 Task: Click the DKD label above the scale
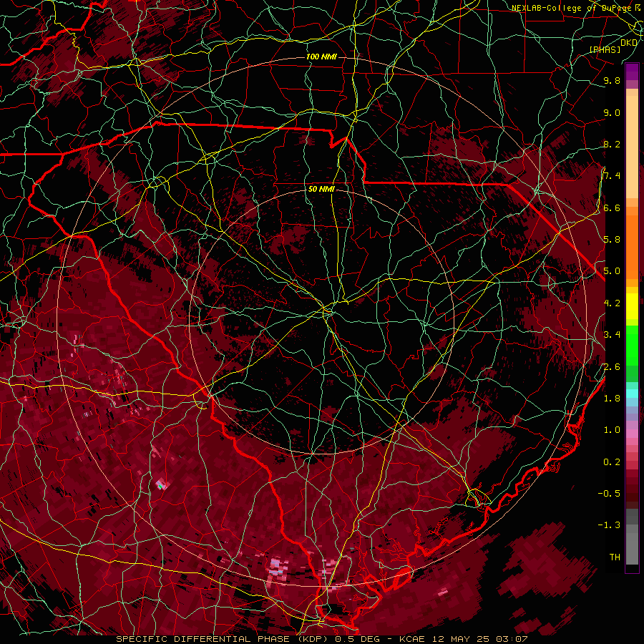629,42
